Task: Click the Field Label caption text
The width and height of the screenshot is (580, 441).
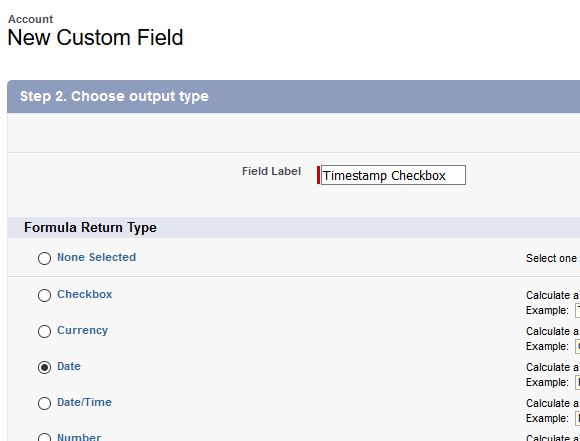Action: pos(272,171)
